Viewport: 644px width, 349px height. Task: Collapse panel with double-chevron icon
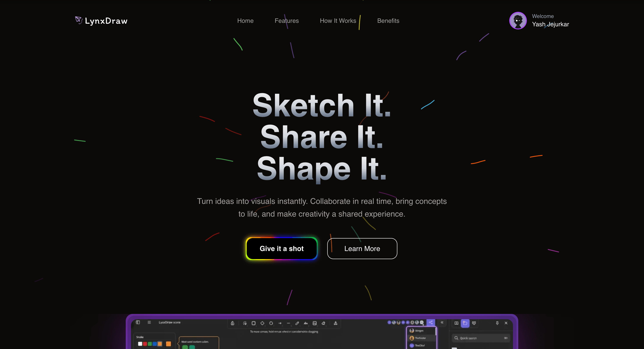pos(442,322)
